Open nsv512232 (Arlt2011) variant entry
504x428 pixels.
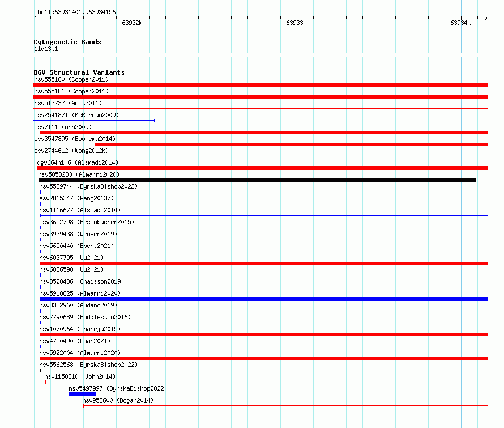pos(68,103)
